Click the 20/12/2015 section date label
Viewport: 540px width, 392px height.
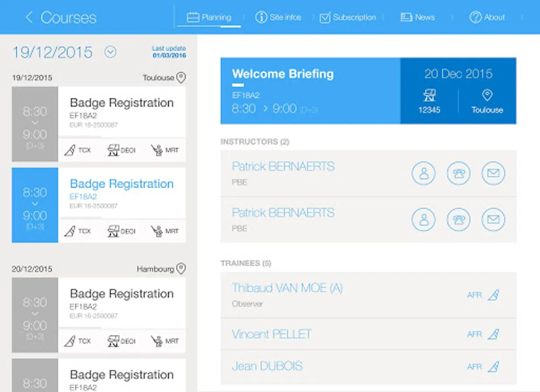click(32, 269)
